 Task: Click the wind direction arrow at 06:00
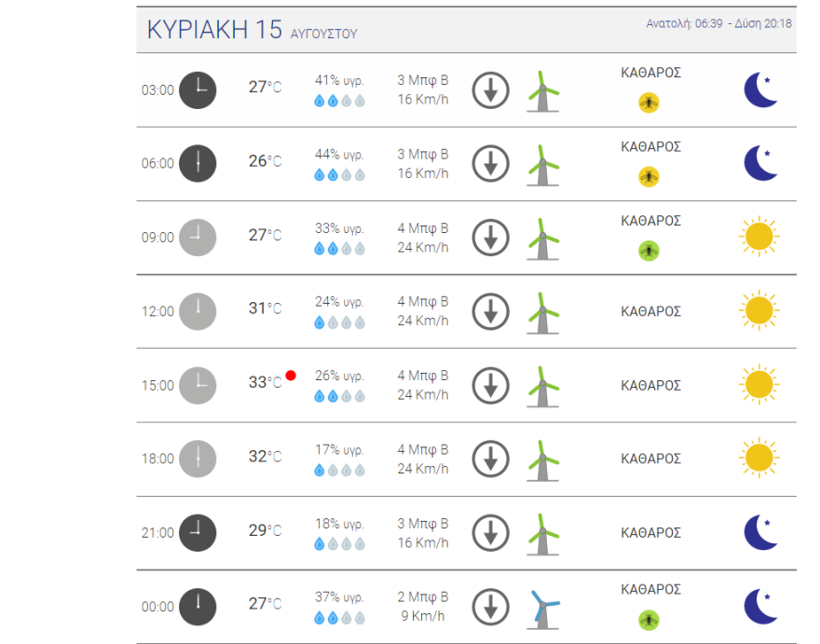click(x=490, y=164)
